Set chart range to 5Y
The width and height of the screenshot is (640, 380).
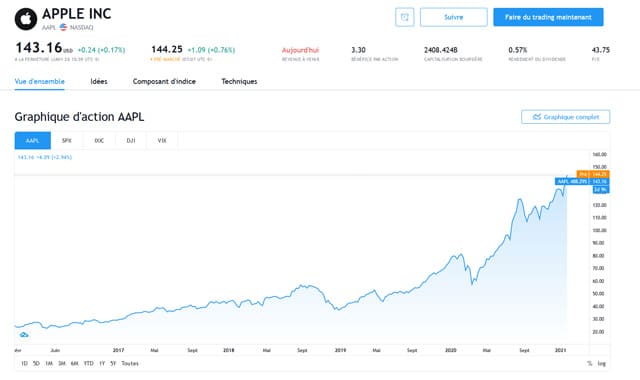(x=113, y=363)
